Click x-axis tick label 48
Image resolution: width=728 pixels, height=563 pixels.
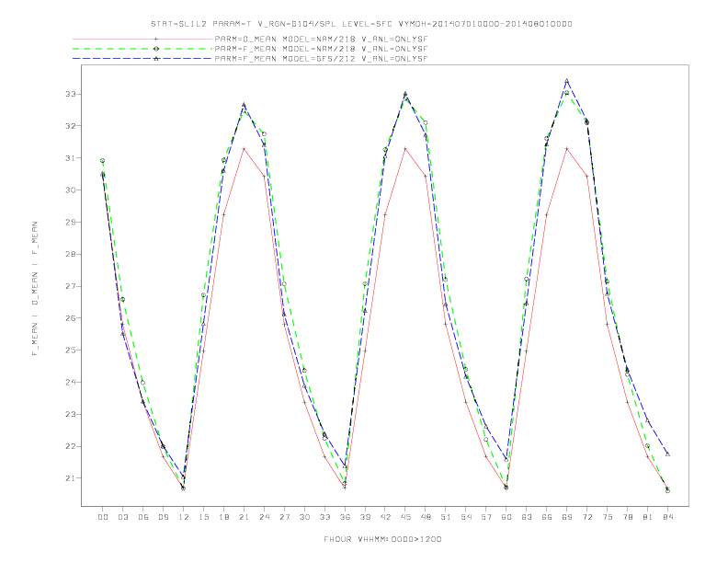(426, 517)
